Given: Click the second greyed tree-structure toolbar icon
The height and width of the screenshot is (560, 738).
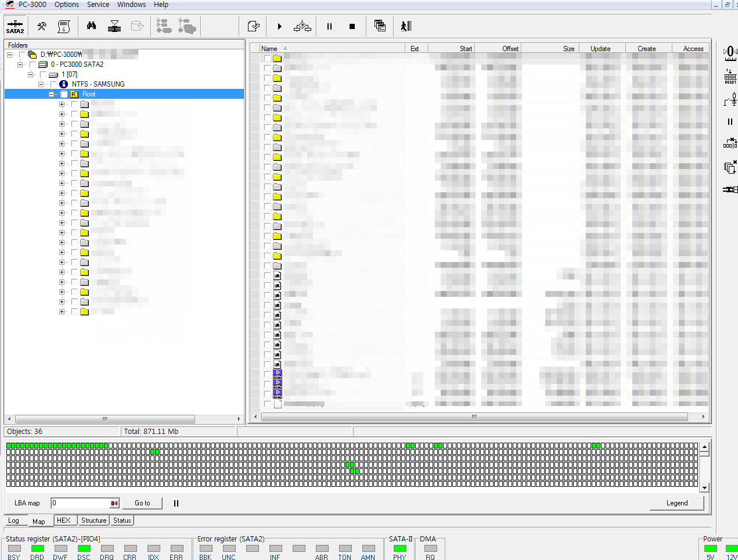Looking at the screenshot, I should (x=187, y=26).
